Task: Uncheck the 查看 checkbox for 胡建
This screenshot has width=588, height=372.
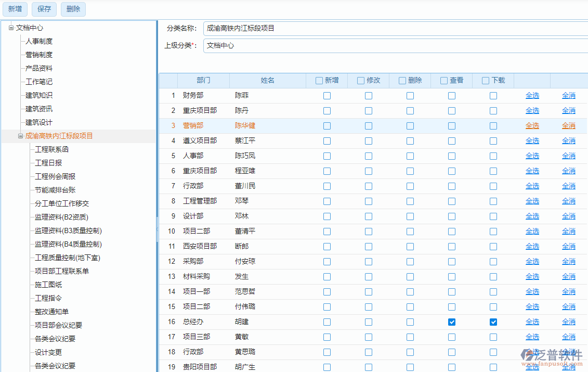Action: tap(451, 322)
